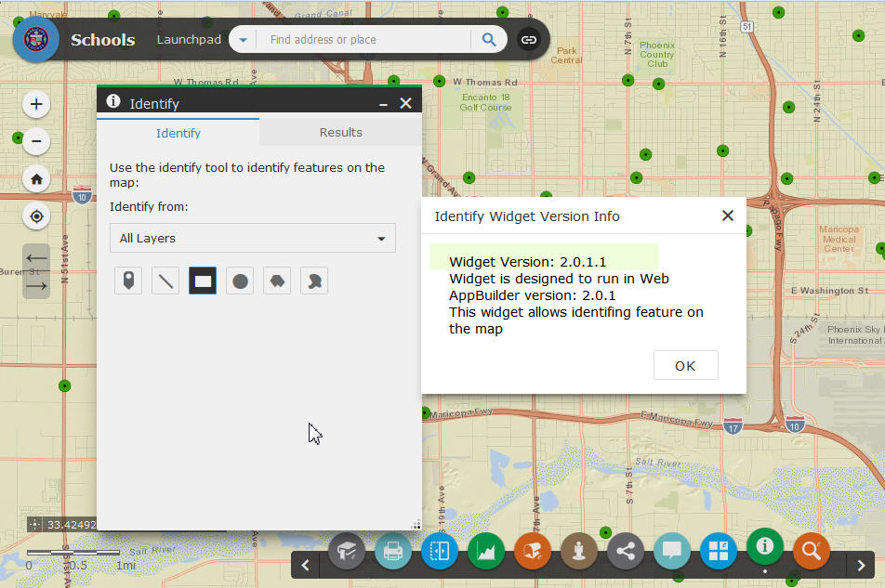Open the link icon in header bar
885x588 pixels.
[528, 39]
